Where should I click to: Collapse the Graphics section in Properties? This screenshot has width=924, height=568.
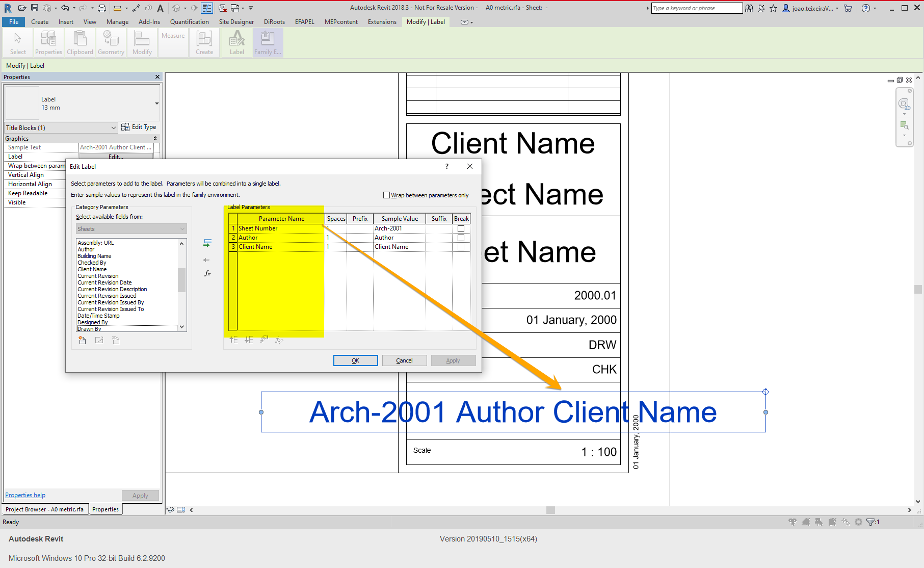click(155, 138)
